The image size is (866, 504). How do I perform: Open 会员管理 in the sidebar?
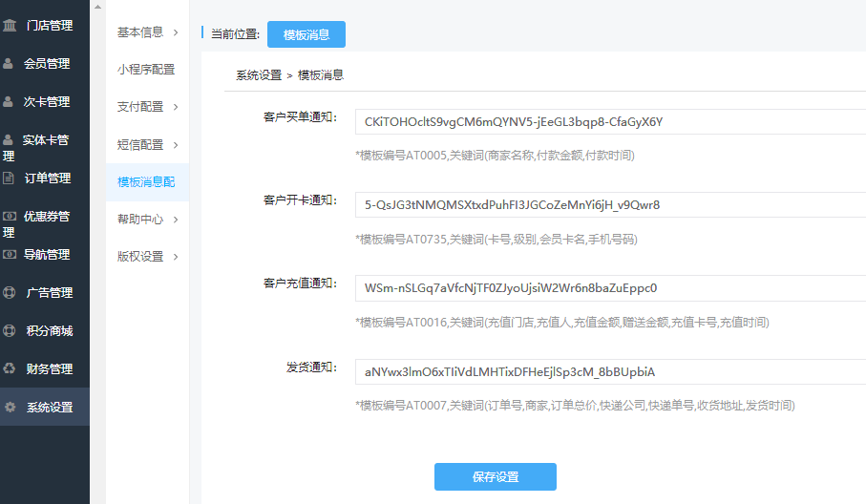(45, 64)
